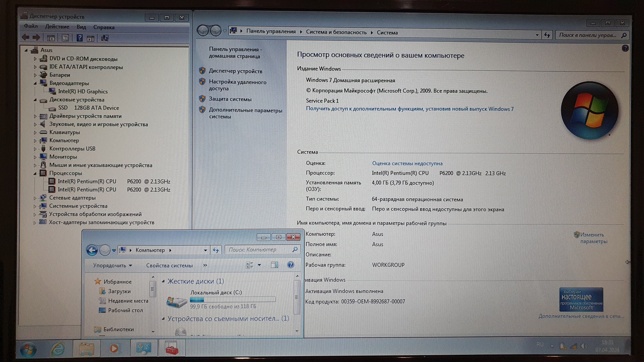Screen dimensions: 644x362
Task: Open the Действие menu
Action: 57,27
